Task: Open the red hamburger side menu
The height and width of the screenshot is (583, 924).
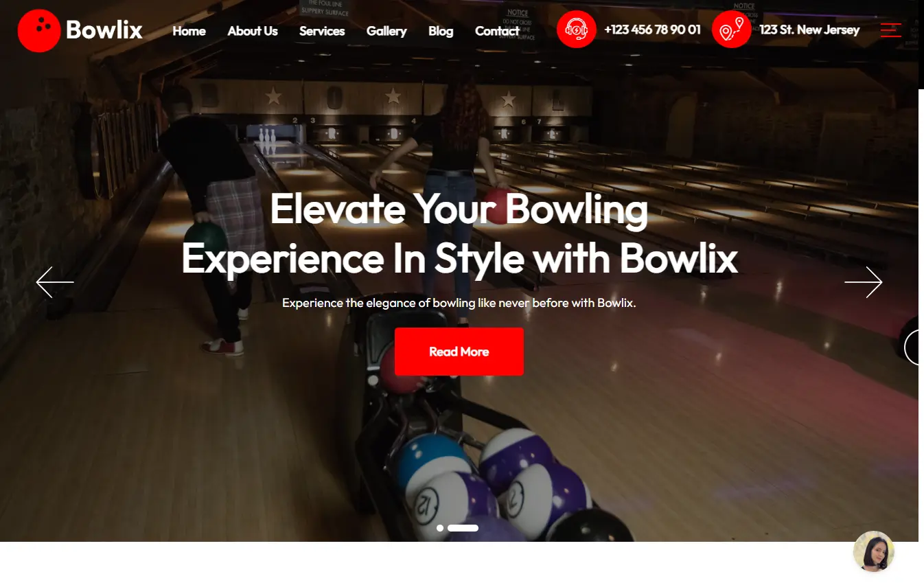Action: 891,30
